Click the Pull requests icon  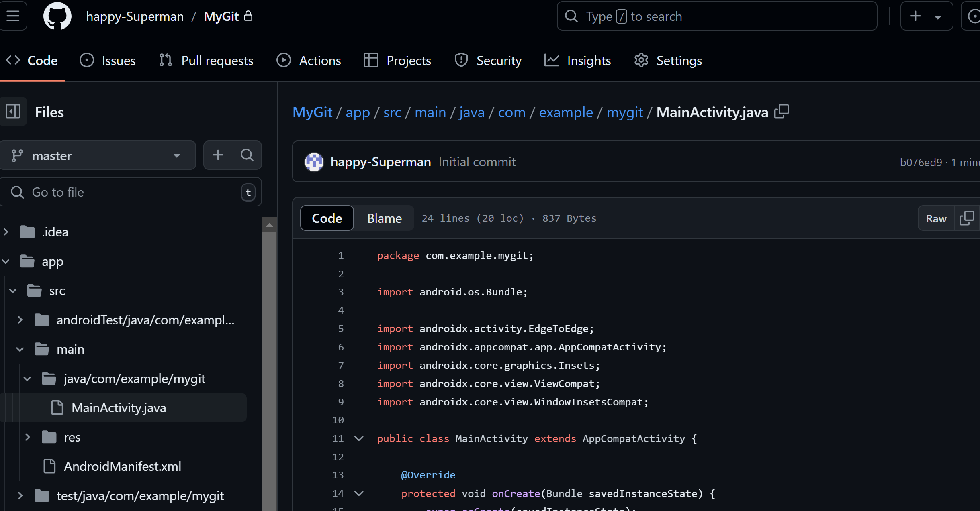point(166,60)
